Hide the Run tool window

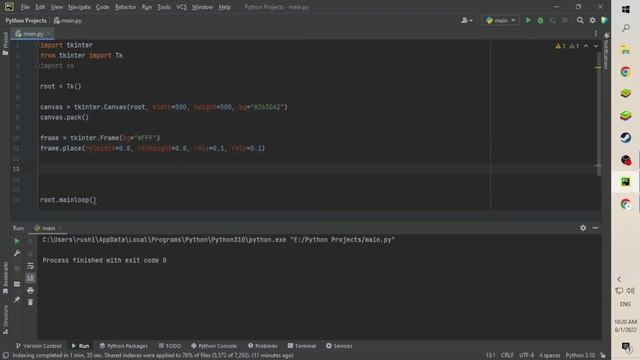click(595, 228)
